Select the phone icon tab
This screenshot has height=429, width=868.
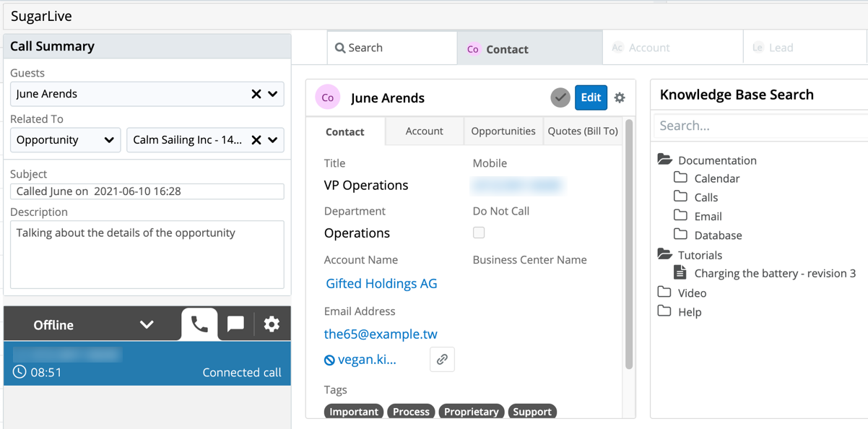tap(199, 324)
